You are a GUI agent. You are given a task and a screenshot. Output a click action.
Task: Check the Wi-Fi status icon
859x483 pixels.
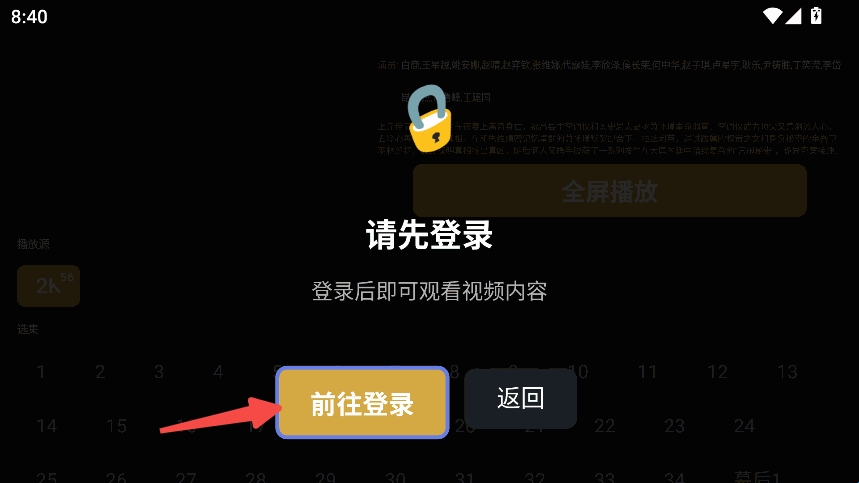pyautogui.click(x=772, y=16)
